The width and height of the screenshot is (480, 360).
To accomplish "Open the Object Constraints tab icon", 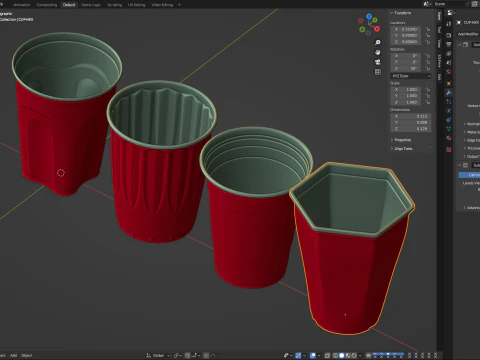I will (x=449, y=120).
